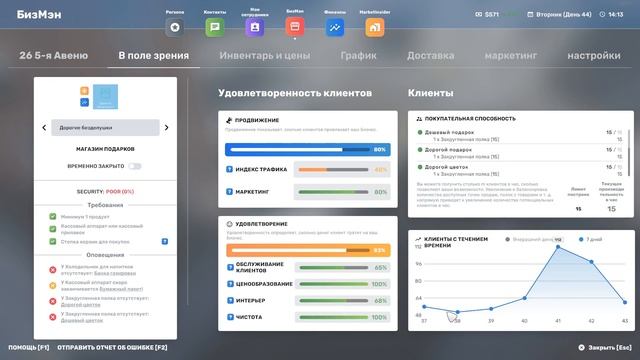Screen dimensions: 640x360
Task: Click the Дорогой подарок row
Action: point(520,153)
